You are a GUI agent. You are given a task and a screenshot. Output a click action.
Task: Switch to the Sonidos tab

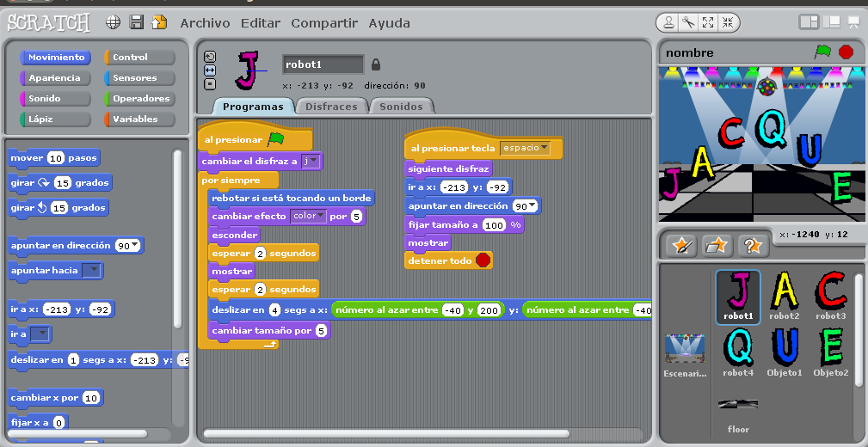click(x=401, y=107)
